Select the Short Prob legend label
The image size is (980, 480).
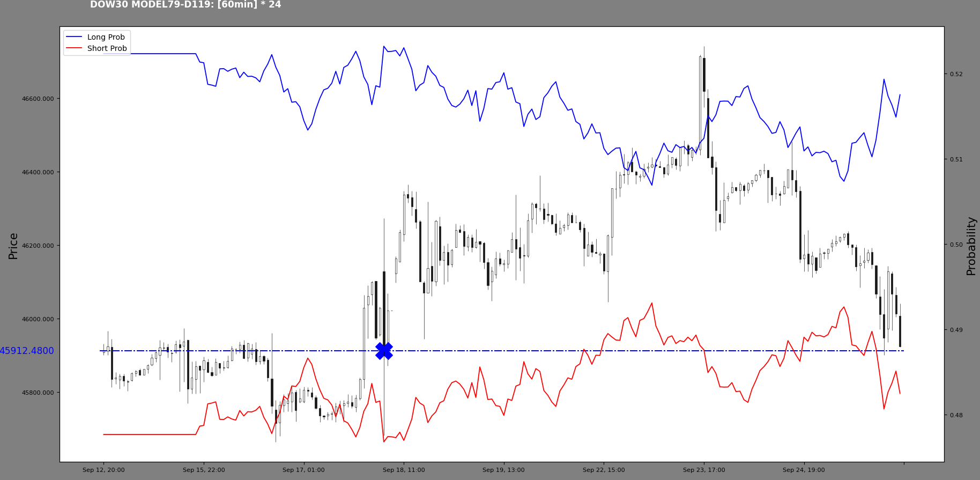[x=107, y=48]
